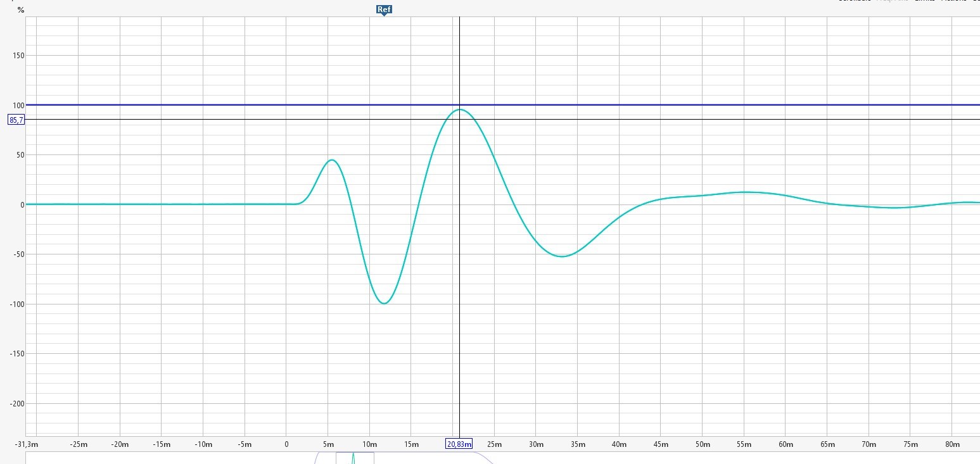Open the % y-axis unit selector
This screenshot has width=980, height=464.
click(x=21, y=10)
